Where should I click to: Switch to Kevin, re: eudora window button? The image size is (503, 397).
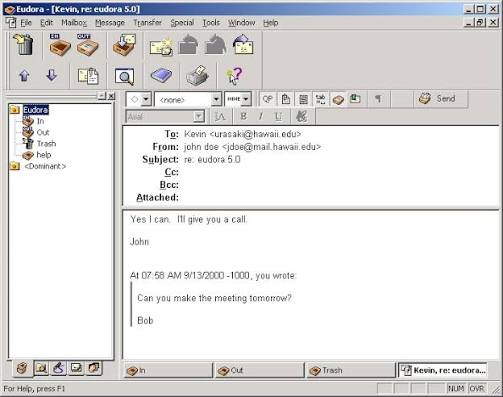[x=443, y=370]
